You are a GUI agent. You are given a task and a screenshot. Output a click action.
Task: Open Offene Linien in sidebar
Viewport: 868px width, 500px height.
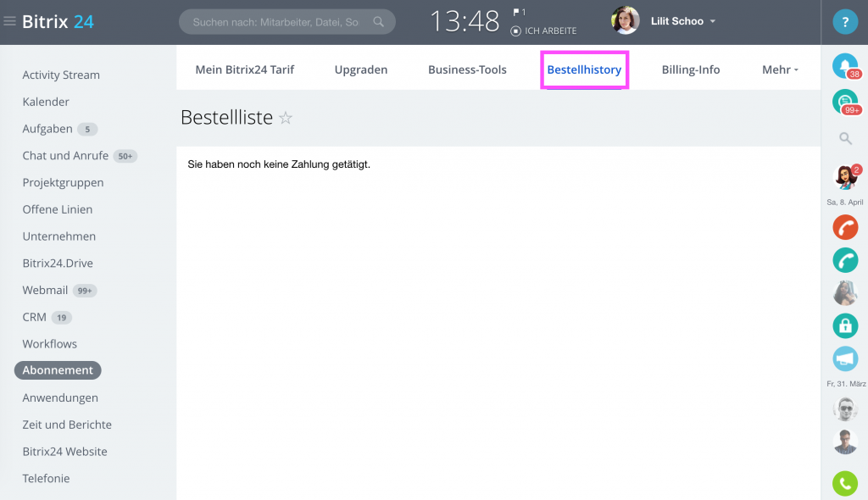(x=58, y=209)
